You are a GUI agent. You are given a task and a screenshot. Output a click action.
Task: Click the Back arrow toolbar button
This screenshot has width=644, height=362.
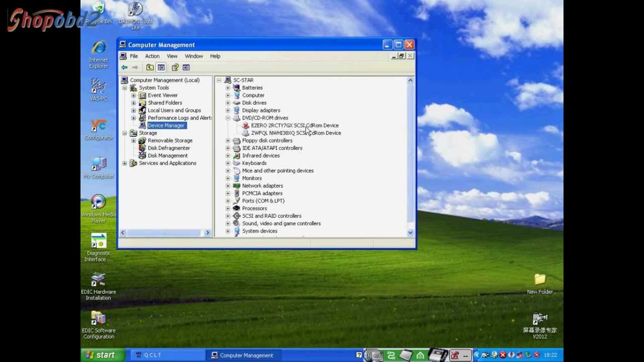124,67
